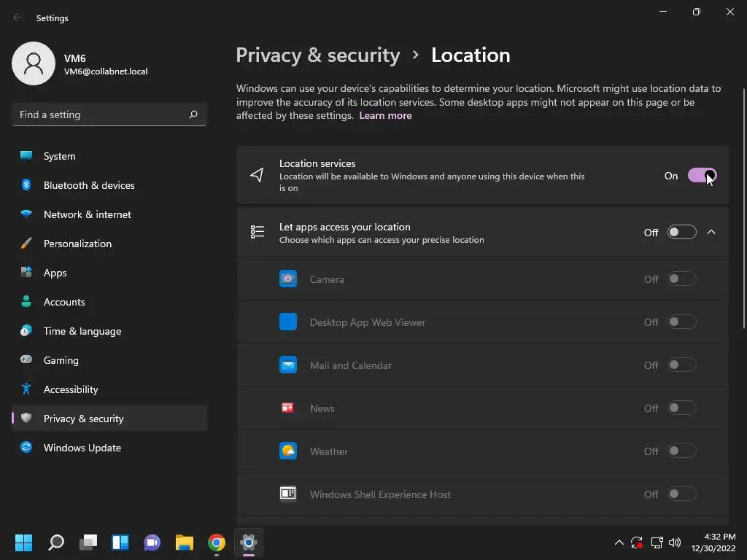Image resolution: width=747 pixels, height=560 pixels.
Task: Click the Weather app icon
Action: tap(288, 451)
